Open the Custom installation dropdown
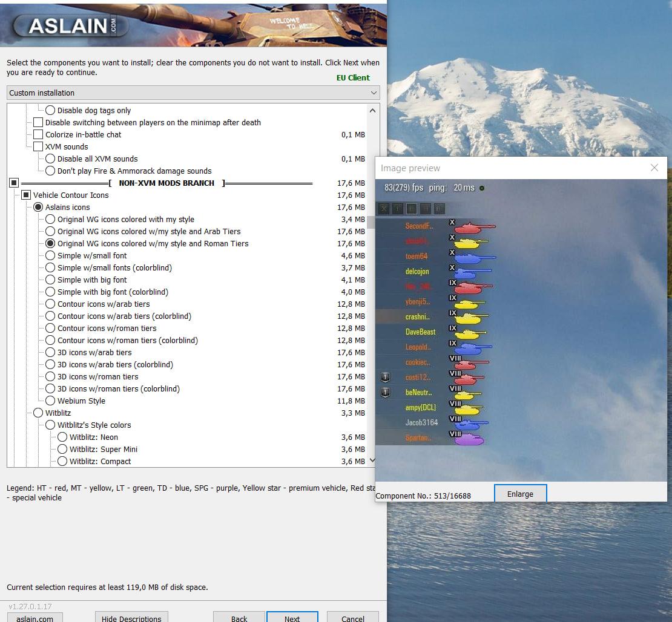The image size is (672, 622). click(193, 93)
